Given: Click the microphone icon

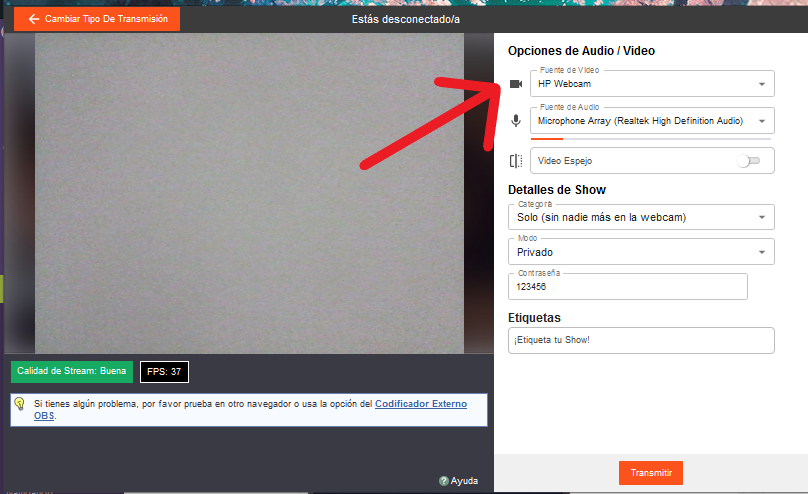Looking at the screenshot, I should pyautogui.click(x=516, y=121).
